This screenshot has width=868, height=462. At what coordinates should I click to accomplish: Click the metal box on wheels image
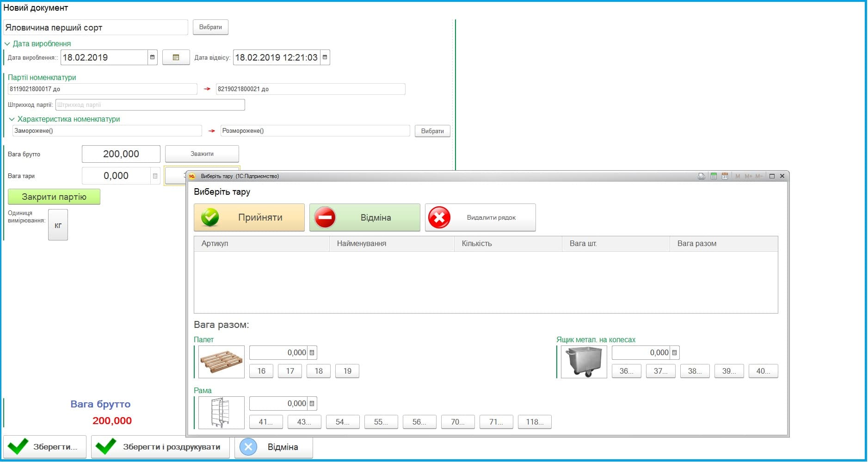coord(584,362)
